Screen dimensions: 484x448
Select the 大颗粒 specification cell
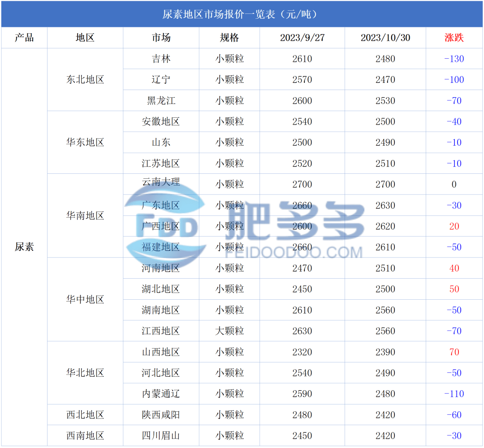pos(229,331)
